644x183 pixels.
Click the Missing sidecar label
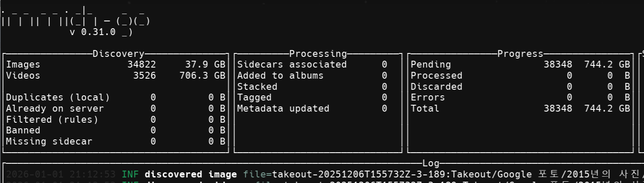coord(49,142)
